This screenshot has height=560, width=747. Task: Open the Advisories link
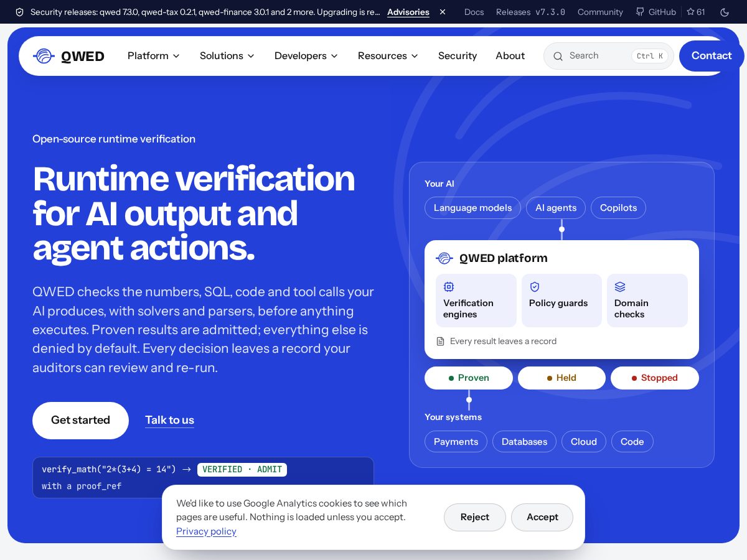click(x=408, y=12)
